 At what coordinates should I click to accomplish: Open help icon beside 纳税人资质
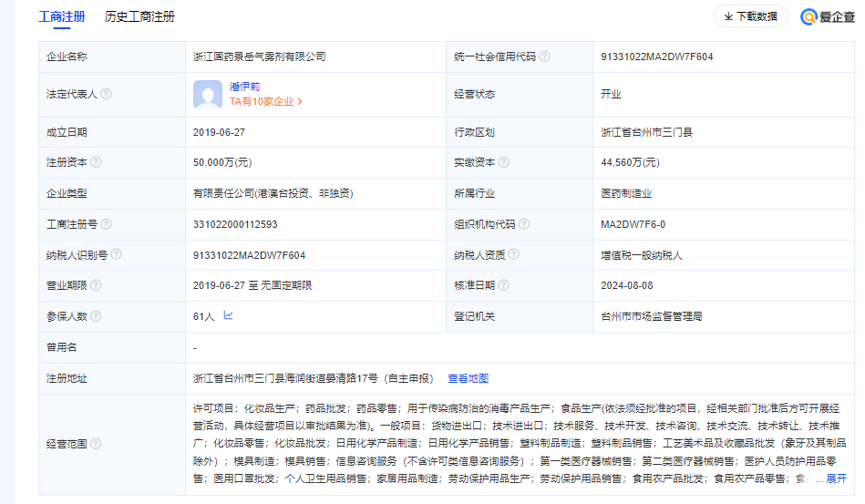[x=513, y=254]
